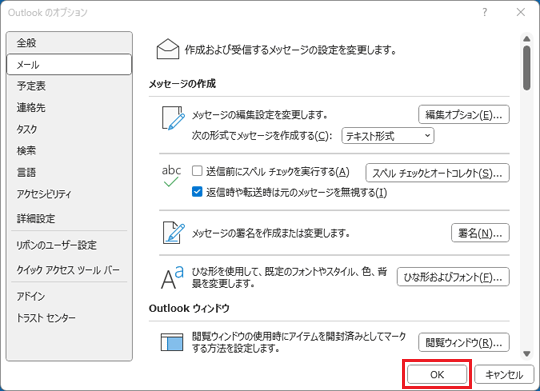Click the help question mark icon
This screenshot has height=391, width=540.
coord(485,12)
